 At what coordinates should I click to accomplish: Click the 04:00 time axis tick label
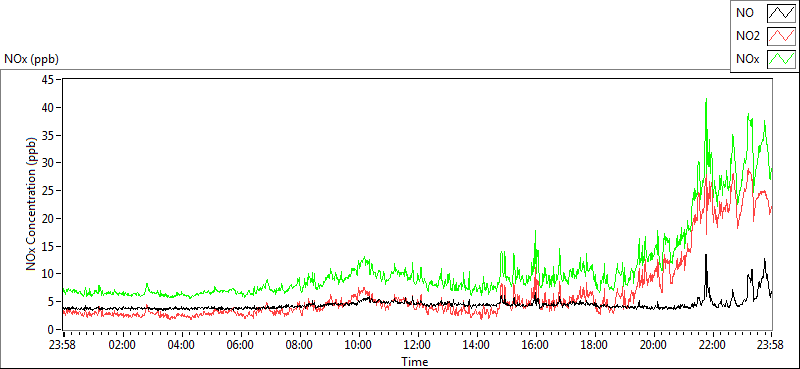click(181, 345)
